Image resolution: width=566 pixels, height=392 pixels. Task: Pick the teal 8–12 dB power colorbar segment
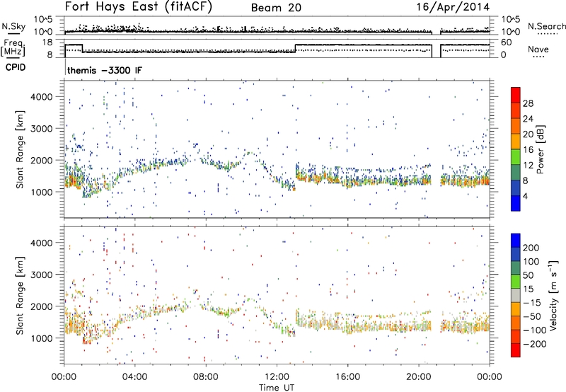516,173
